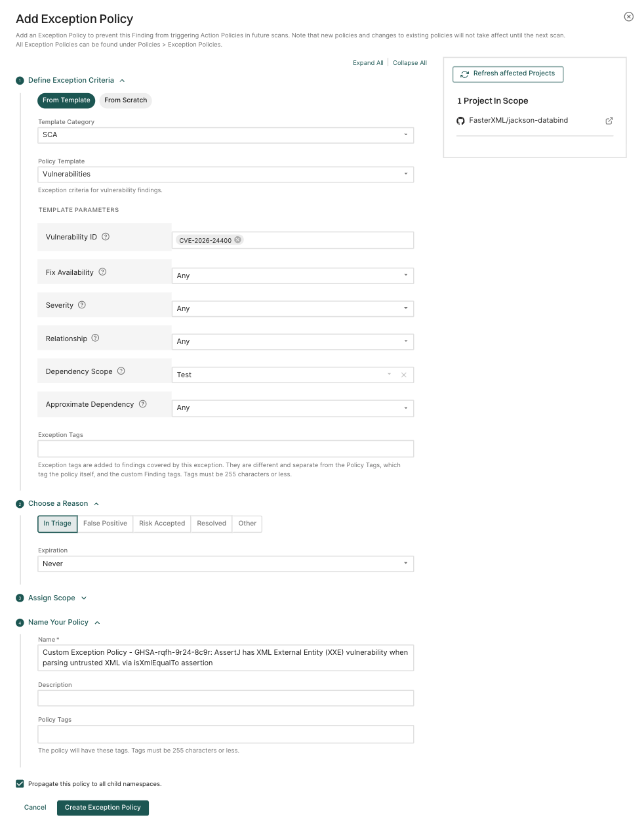Click Severity question mark icon
The height and width of the screenshot is (828, 644).
(x=82, y=305)
